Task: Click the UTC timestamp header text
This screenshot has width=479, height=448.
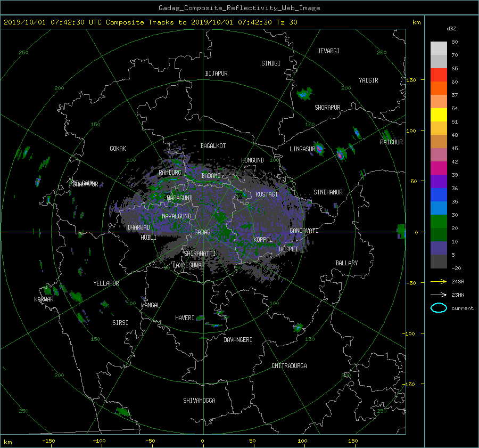Action: (x=150, y=22)
